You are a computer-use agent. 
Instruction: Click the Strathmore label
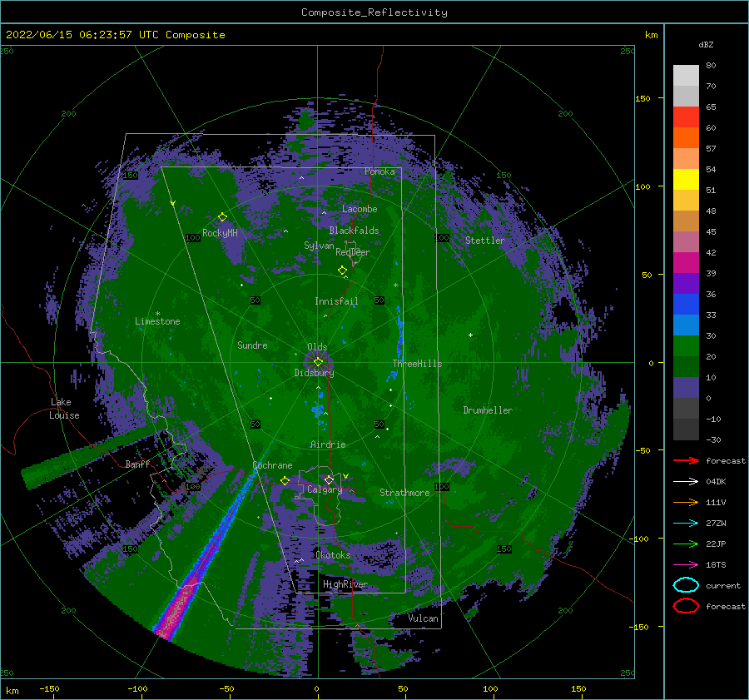point(404,493)
